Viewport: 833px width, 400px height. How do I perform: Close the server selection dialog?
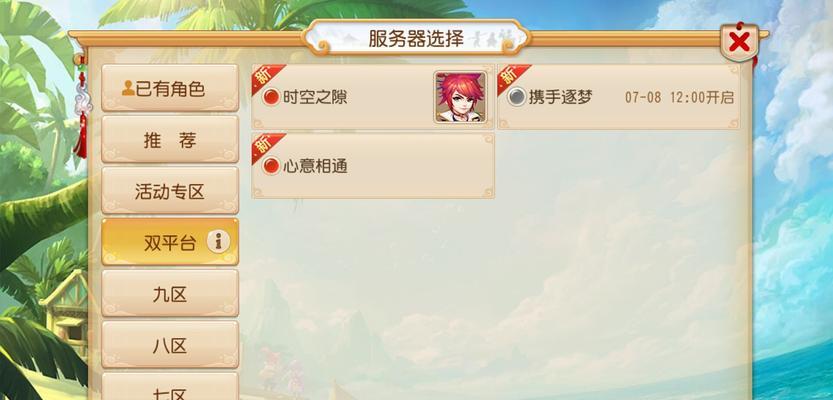pos(739,42)
